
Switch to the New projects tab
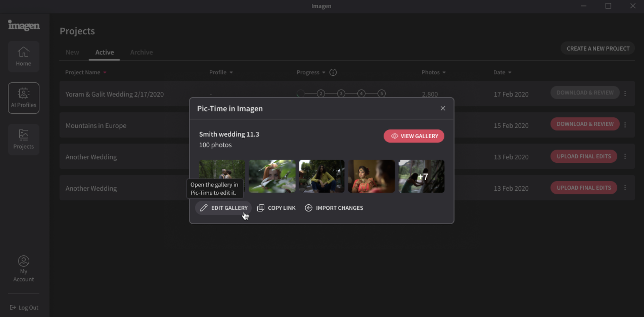[72, 52]
